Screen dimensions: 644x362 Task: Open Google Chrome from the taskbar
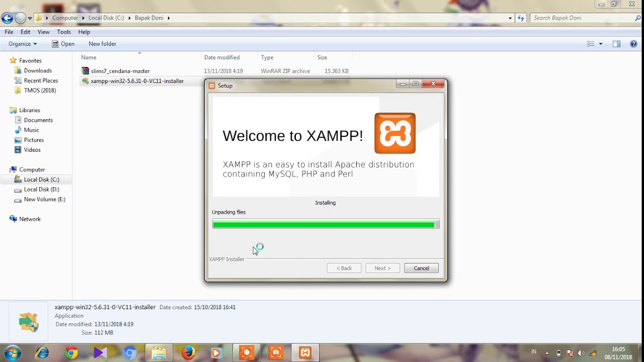coord(71,353)
